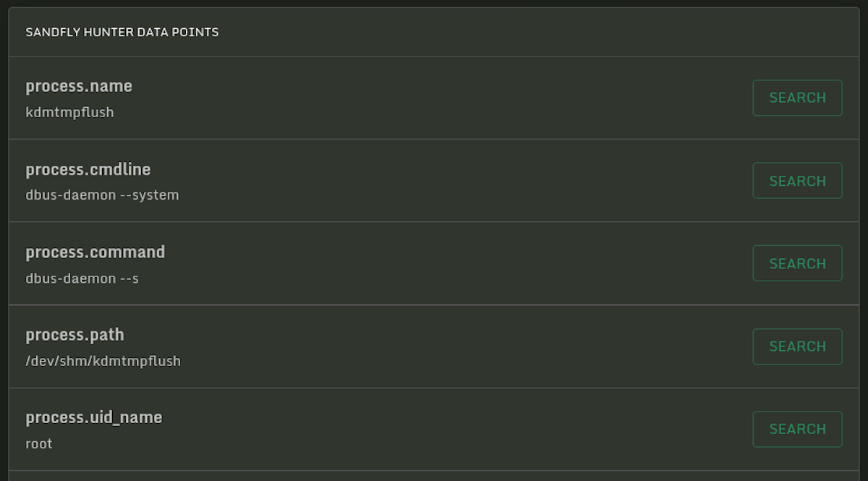Select the /dev/shm/kdmtmpflush path value
The height and width of the screenshot is (481, 868).
click(x=103, y=361)
